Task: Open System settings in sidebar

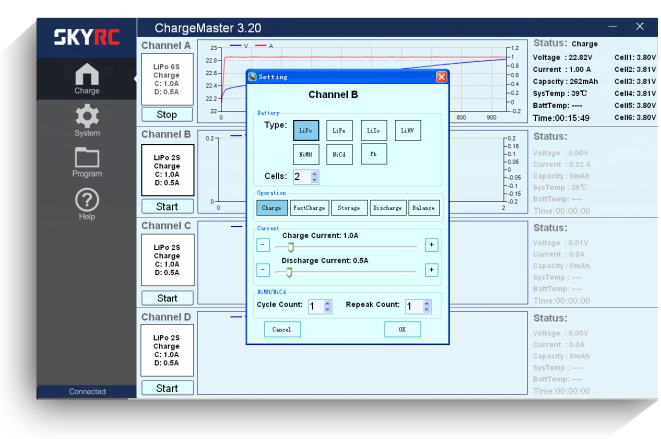Action: coord(87,121)
